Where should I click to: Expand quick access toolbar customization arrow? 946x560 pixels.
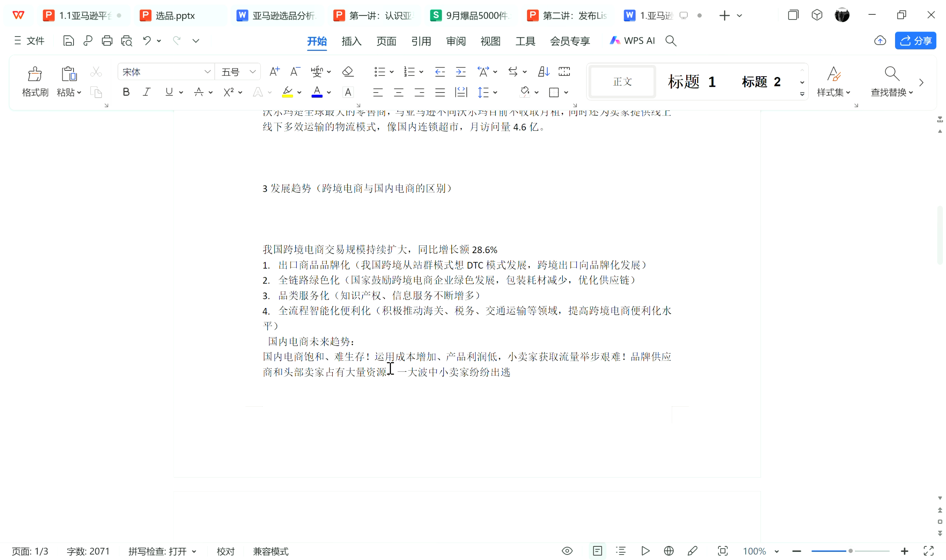click(x=196, y=41)
